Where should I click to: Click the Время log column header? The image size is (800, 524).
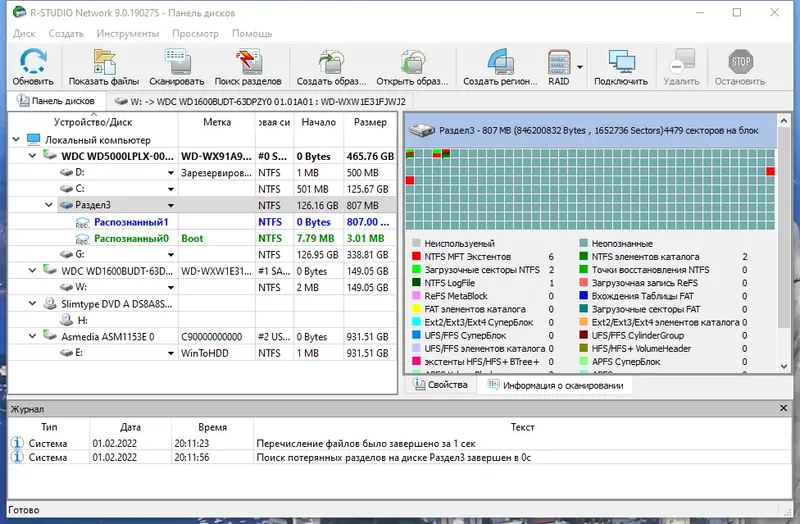212,427
